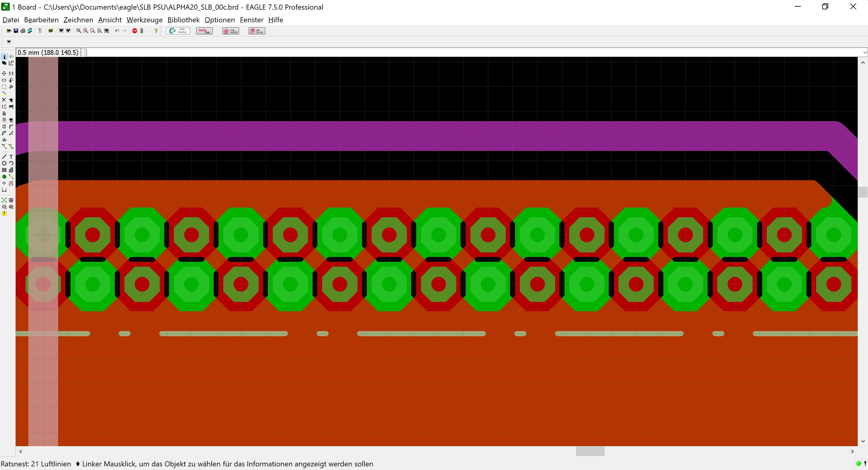Select the Copy tool

(11, 74)
